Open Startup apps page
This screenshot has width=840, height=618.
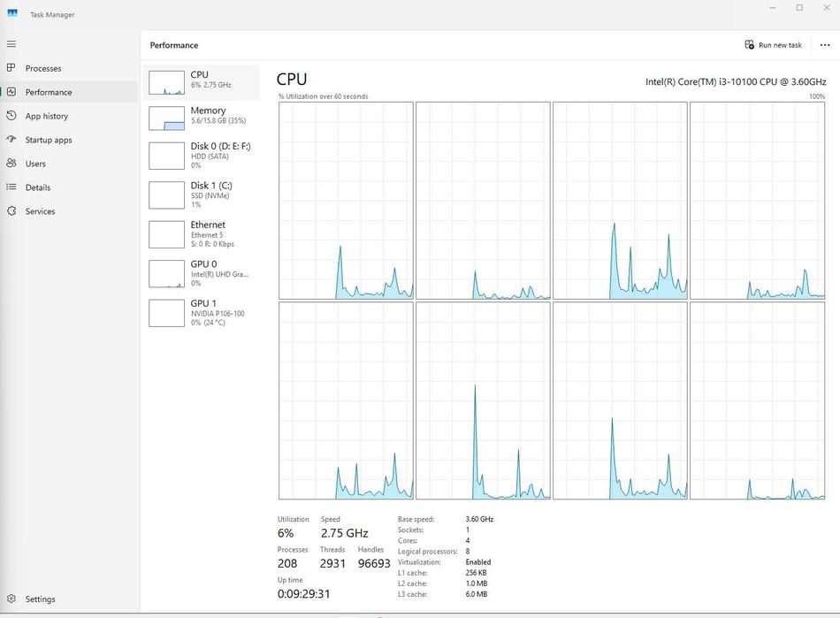[x=49, y=140]
